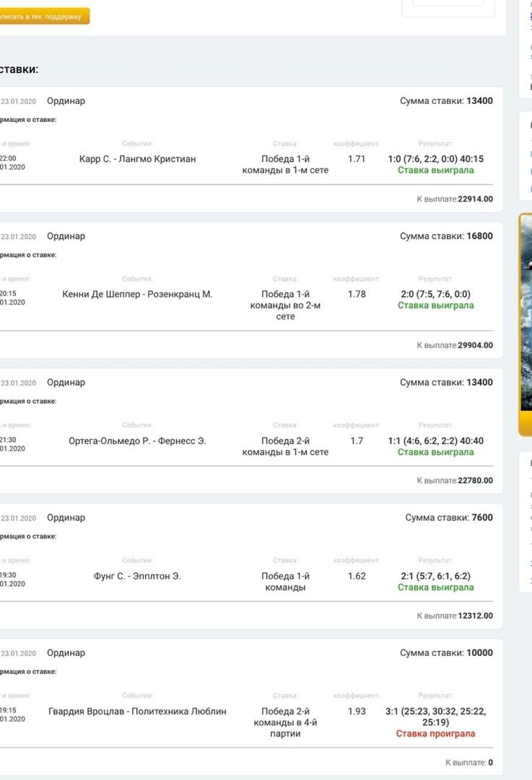532x780 pixels.
Task: Click the stake amount 7600
Action: (482, 518)
